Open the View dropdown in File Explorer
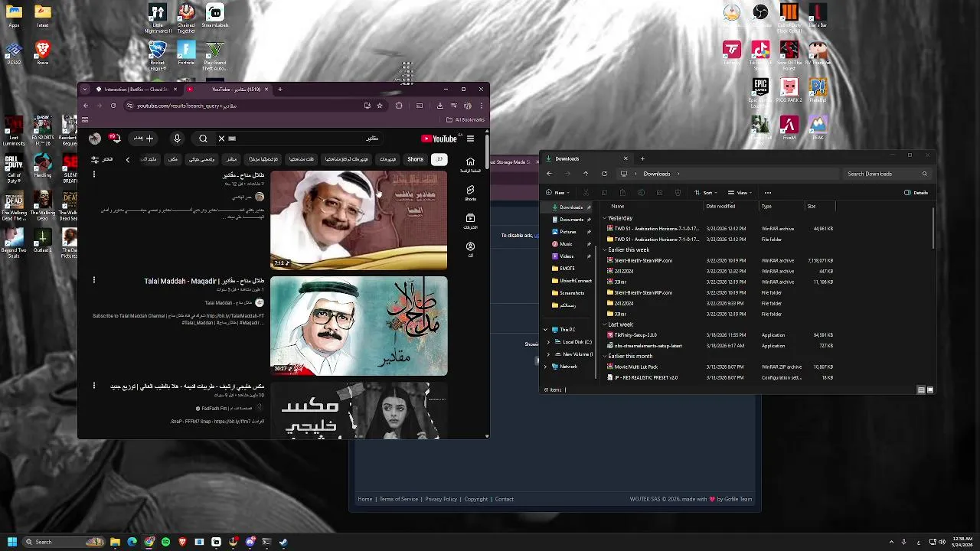 pyautogui.click(x=740, y=193)
